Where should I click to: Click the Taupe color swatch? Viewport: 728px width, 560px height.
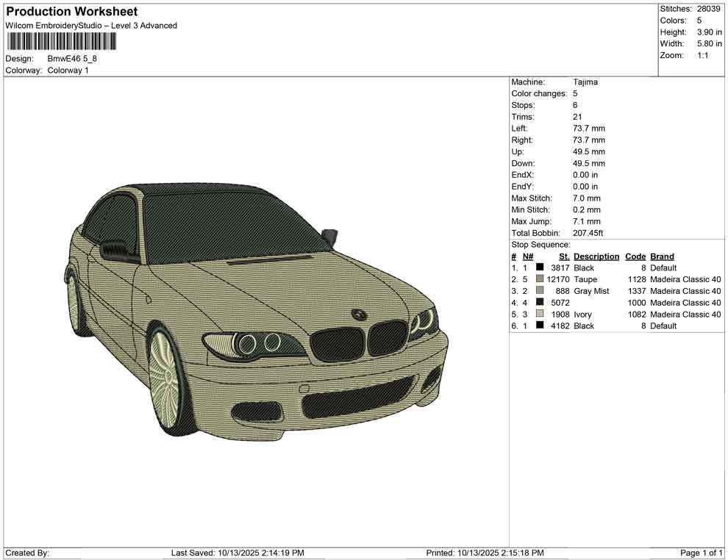(x=540, y=279)
